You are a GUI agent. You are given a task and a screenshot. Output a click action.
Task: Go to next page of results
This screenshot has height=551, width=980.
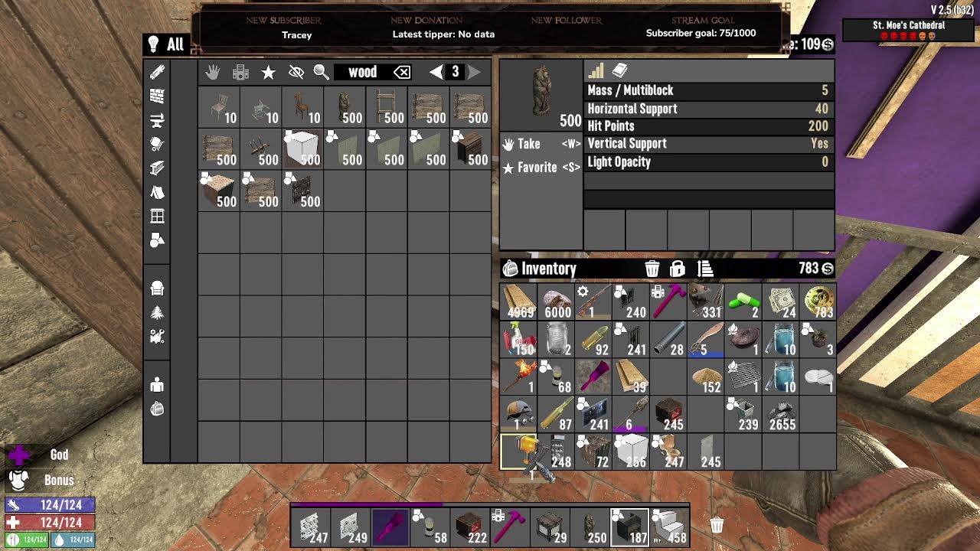click(x=474, y=72)
